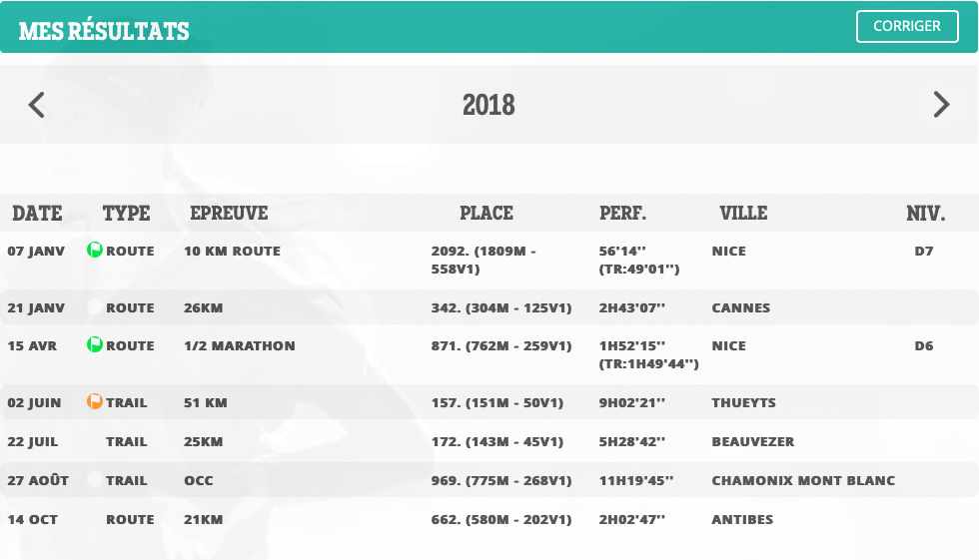Click the 2018 year label

pyautogui.click(x=489, y=105)
